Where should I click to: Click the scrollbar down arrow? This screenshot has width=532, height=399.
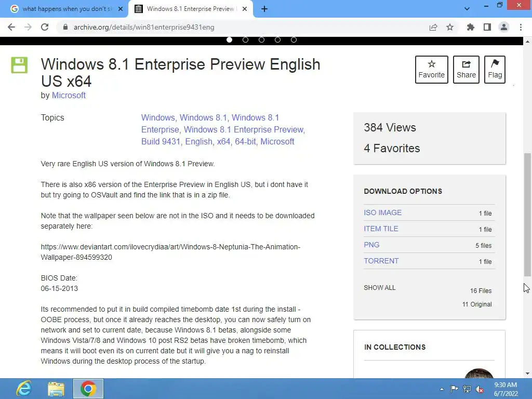[527, 374]
